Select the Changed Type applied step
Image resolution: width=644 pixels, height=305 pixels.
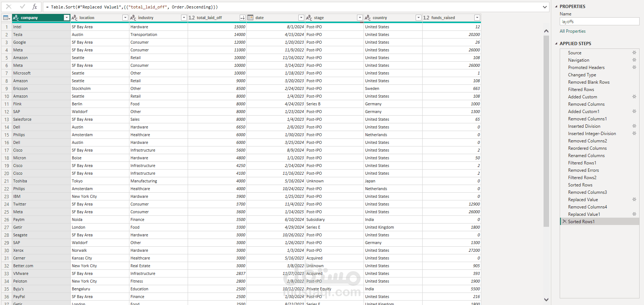click(582, 75)
